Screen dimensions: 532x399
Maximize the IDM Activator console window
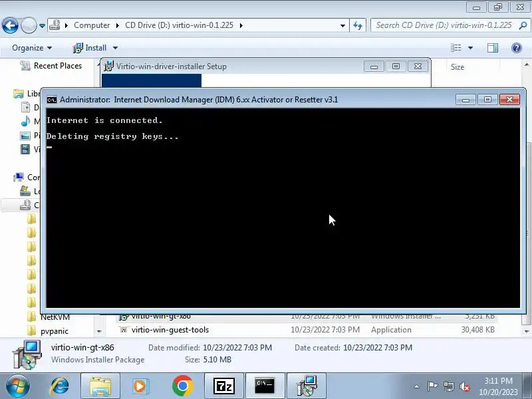487,99
